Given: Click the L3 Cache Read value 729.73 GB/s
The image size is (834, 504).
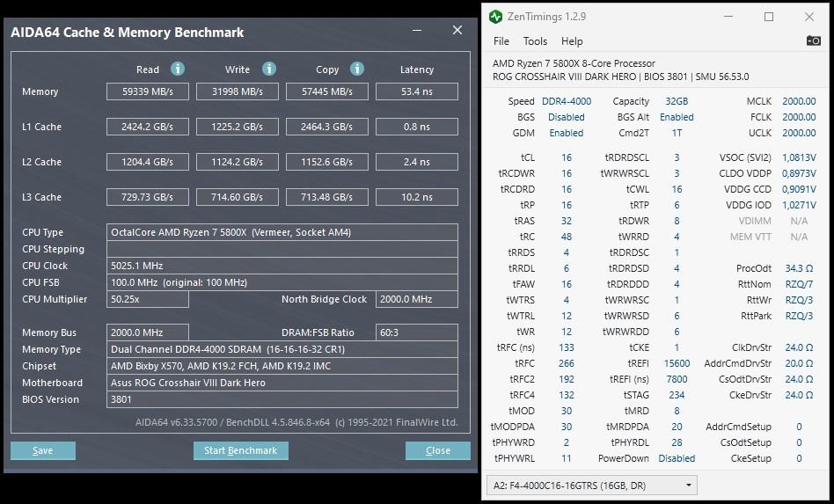Looking at the screenshot, I should (147, 197).
